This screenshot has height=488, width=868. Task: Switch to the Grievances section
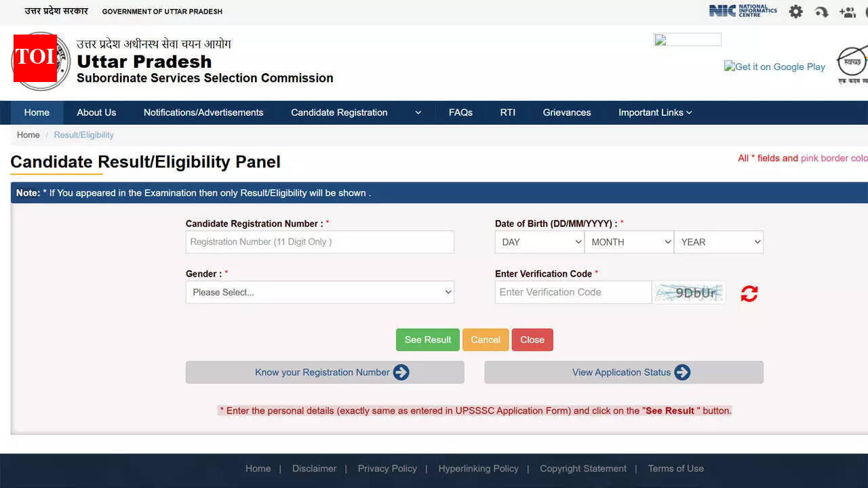(567, 113)
